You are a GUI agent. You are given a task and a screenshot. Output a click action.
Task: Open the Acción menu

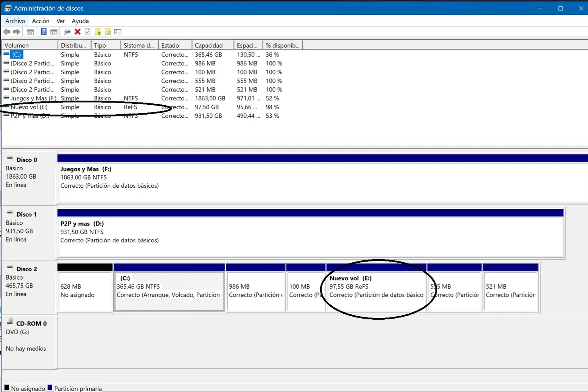coord(40,21)
